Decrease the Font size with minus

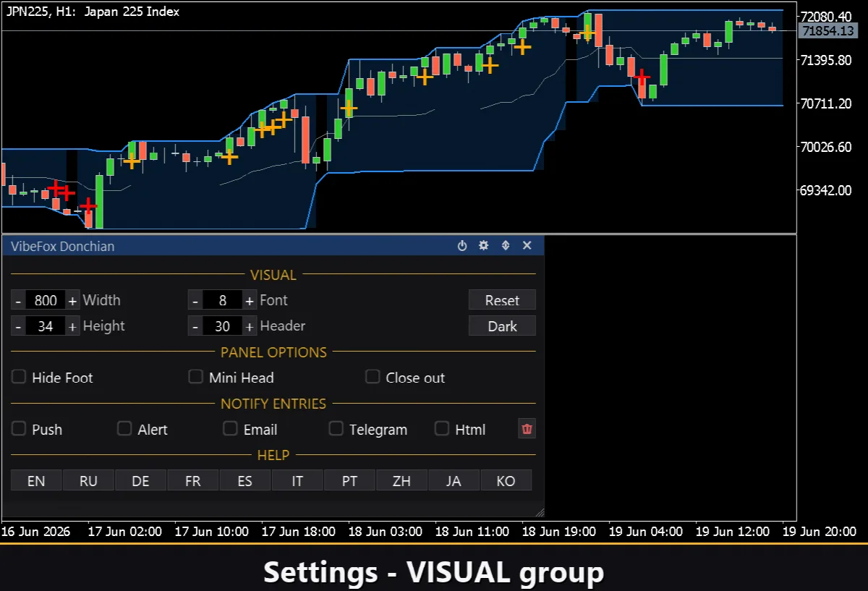point(195,300)
